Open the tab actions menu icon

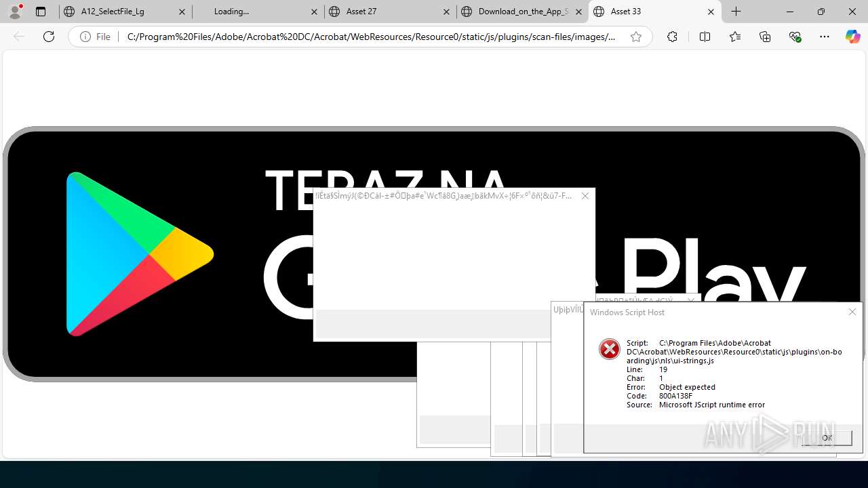pyautogui.click(x=41, y=12)
